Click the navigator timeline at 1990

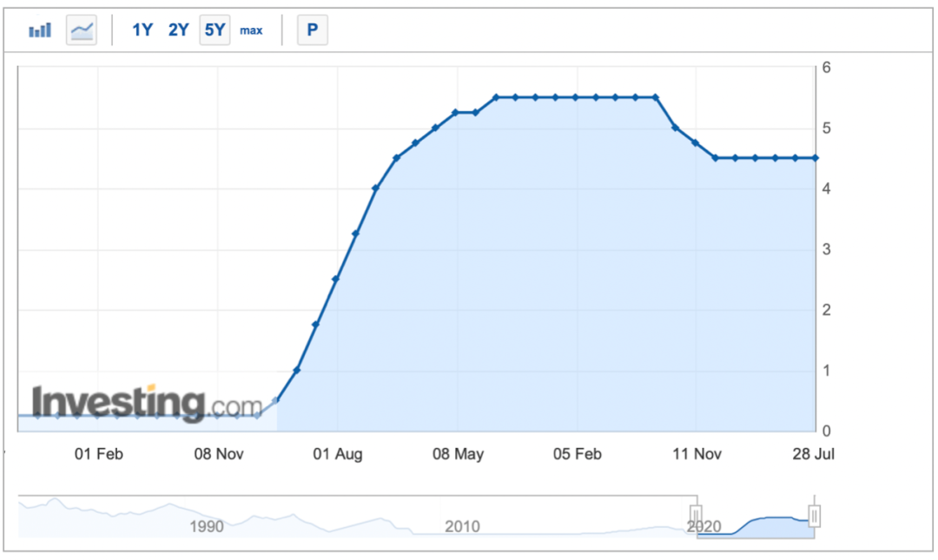[207, 526]
